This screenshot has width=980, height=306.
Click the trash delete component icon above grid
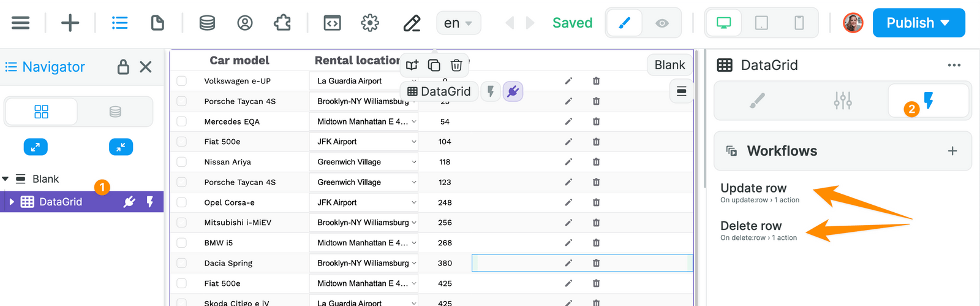[456, 65]
